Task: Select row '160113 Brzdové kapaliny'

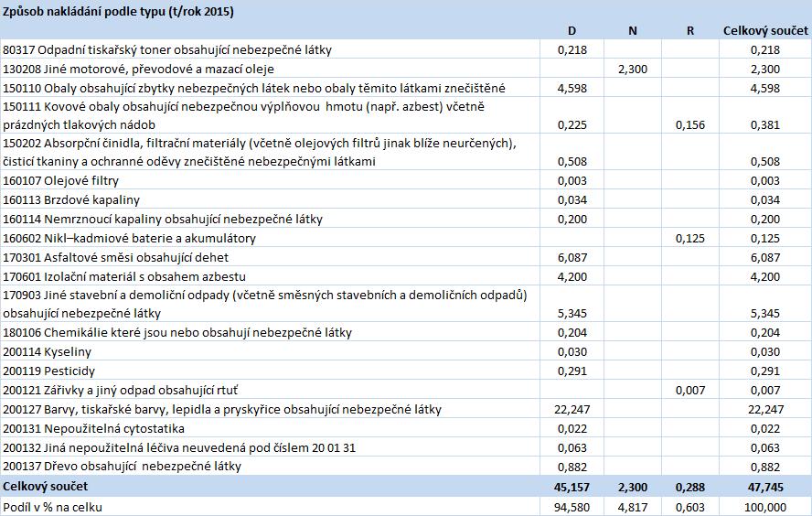Action: pyautogui.click(x=406, y=199)
